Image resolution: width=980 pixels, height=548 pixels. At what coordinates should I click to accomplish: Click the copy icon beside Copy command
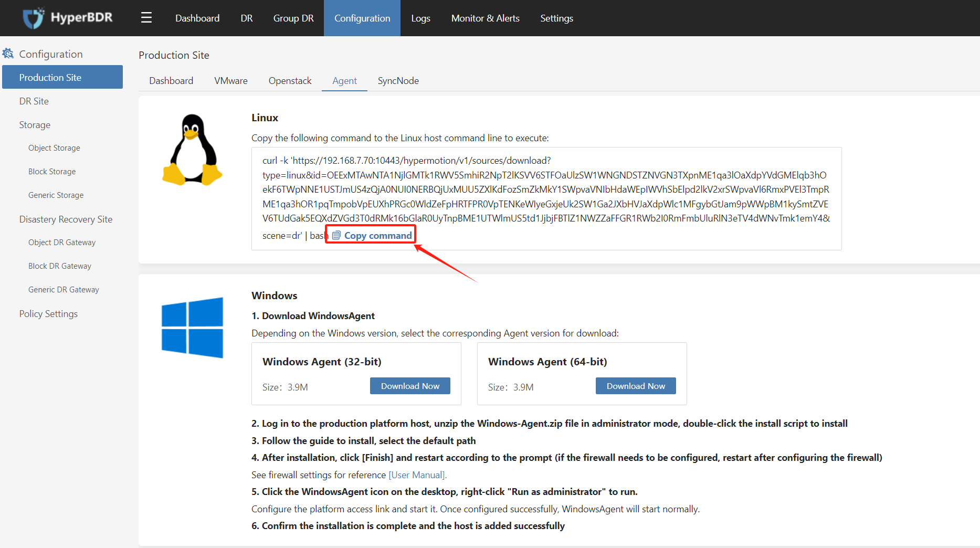tap(336, 235)
